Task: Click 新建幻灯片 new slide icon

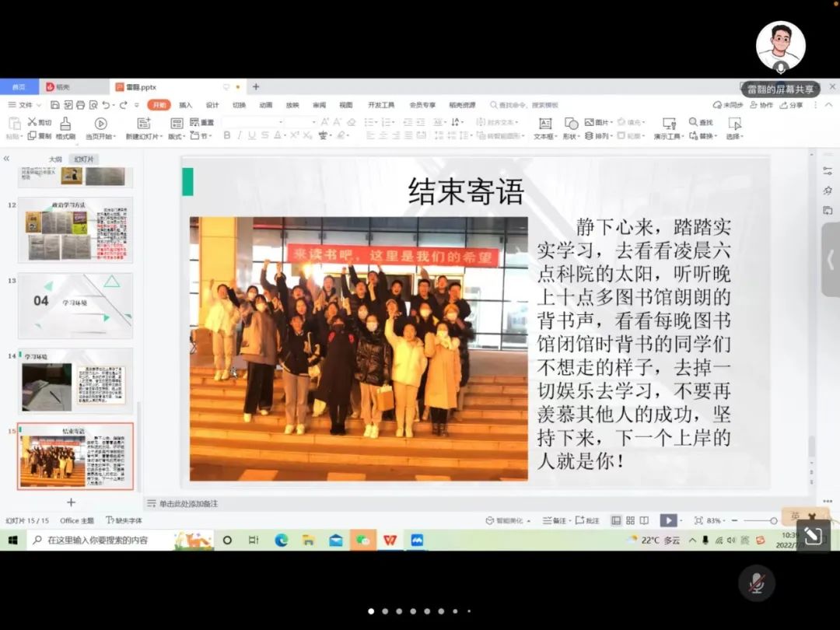Action: pos(144,124)
